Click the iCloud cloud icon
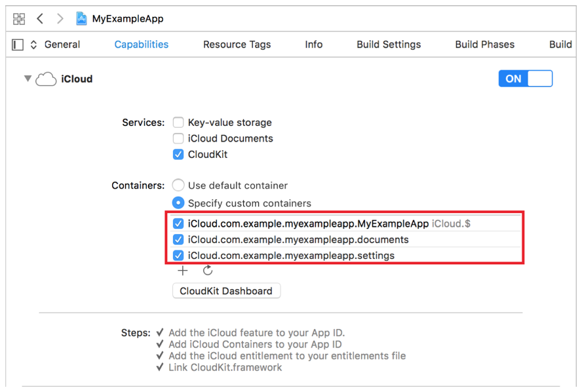The height and width of the screenshot is (392, 582). tap(46, 79)
